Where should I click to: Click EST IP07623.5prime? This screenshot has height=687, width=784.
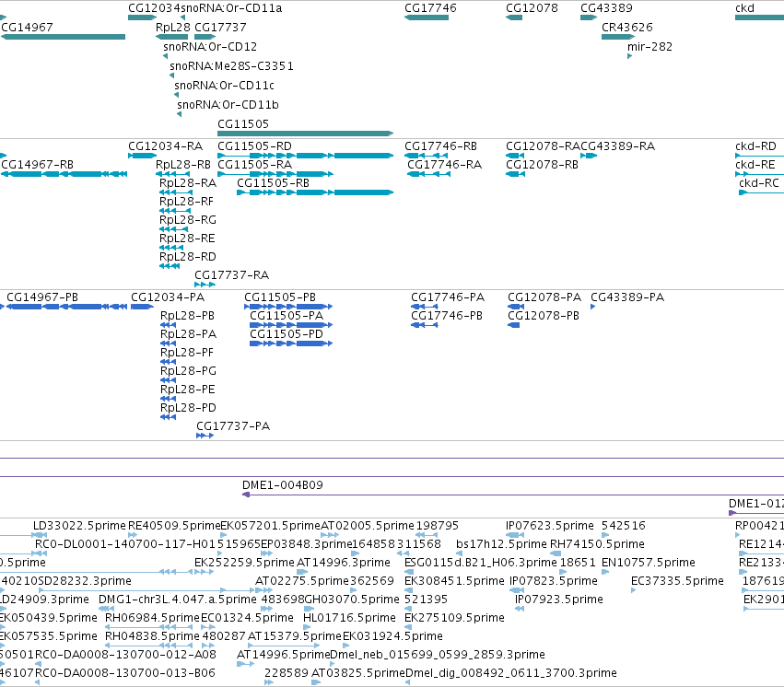coord(550,526)
